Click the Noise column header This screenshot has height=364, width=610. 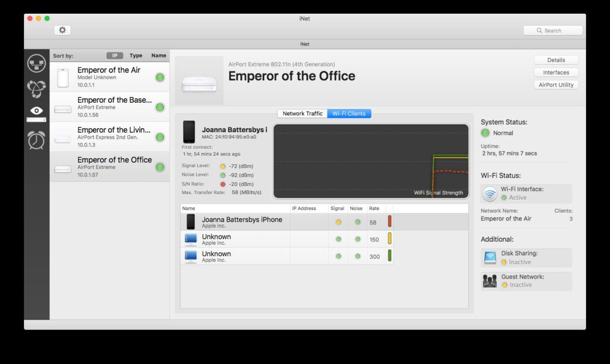pyautogui.click(x=357, y=208)
